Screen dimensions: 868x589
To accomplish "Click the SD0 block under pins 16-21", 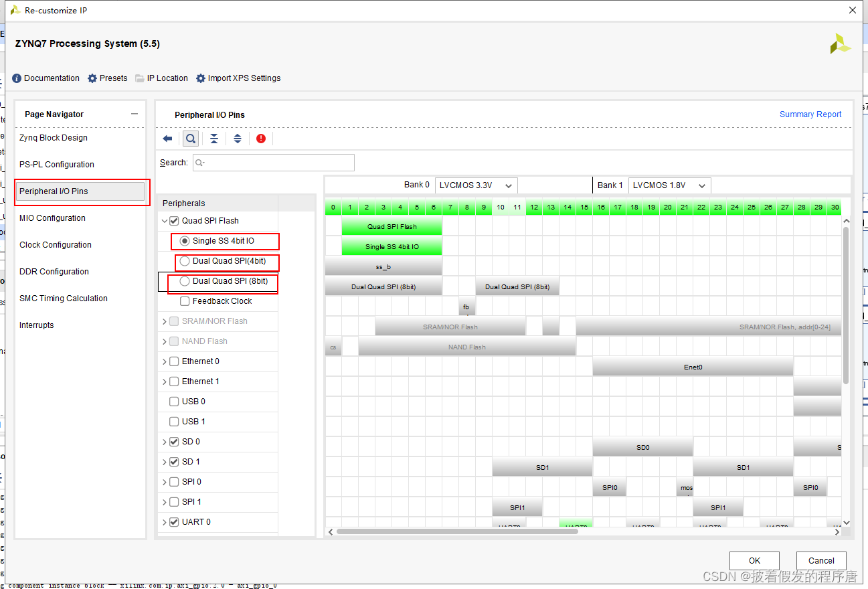I will click(642, 447).
